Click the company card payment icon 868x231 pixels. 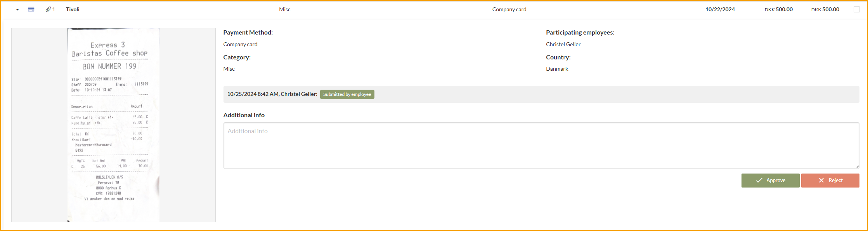coord(31,9)
